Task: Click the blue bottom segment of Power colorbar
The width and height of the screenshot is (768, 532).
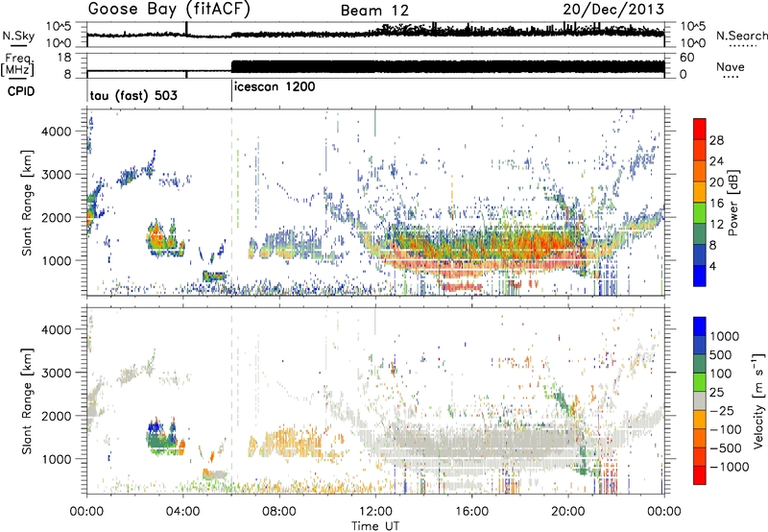Action: (700, 276)
